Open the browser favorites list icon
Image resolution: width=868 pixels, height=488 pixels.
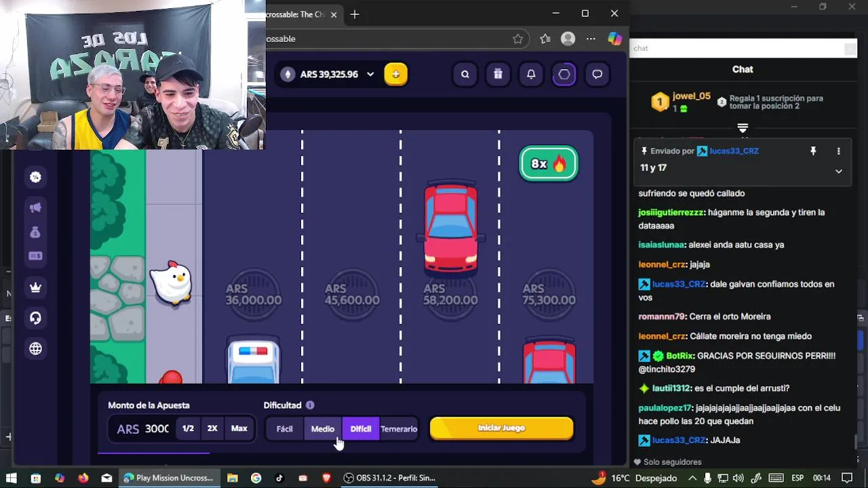[x=545, y=39]
